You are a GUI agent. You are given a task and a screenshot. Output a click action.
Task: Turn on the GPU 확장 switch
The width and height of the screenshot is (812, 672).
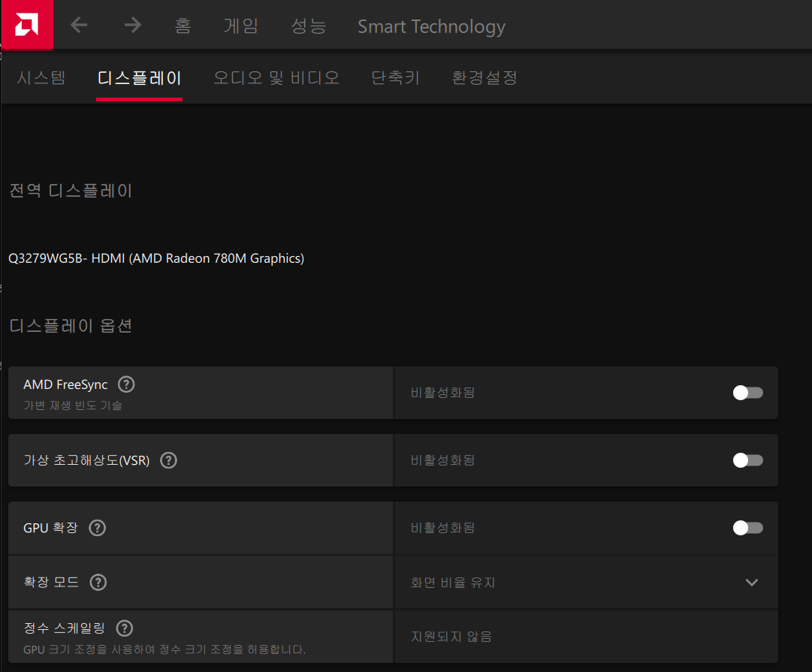(748, 528)
